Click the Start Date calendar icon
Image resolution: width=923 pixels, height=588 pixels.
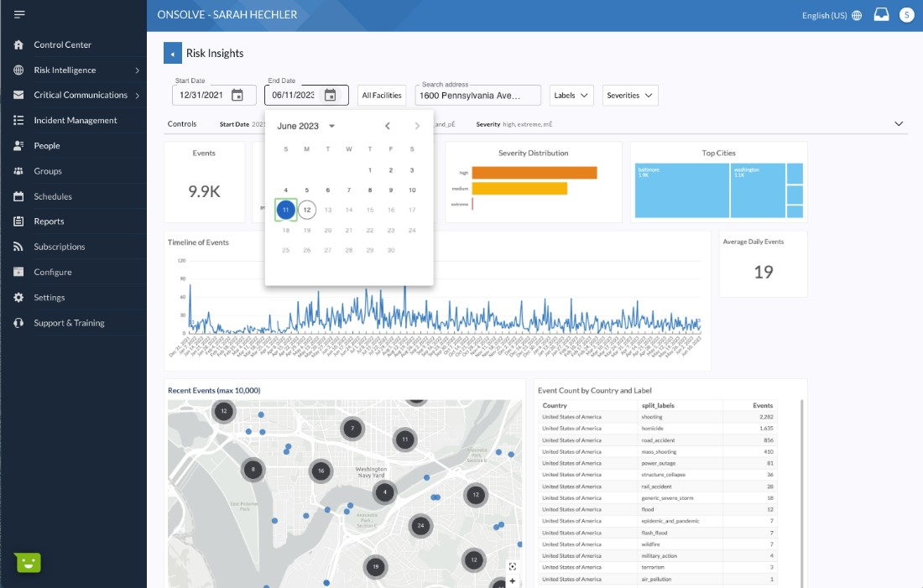point(237,96)
